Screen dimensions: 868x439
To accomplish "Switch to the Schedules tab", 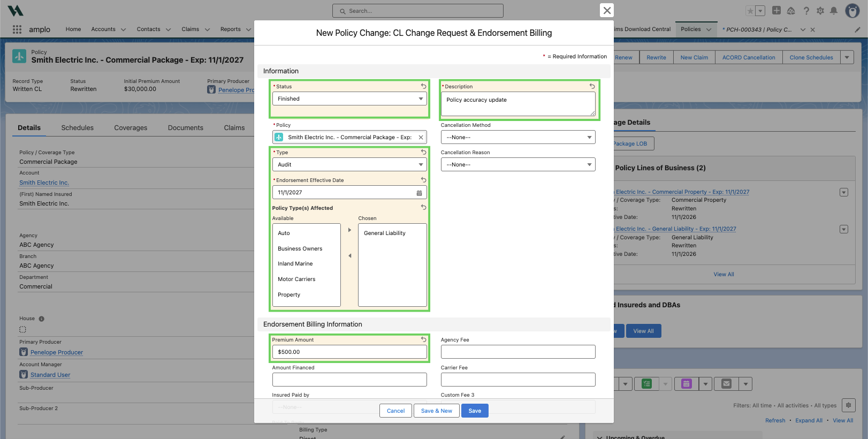I will [x=78, y=128].
